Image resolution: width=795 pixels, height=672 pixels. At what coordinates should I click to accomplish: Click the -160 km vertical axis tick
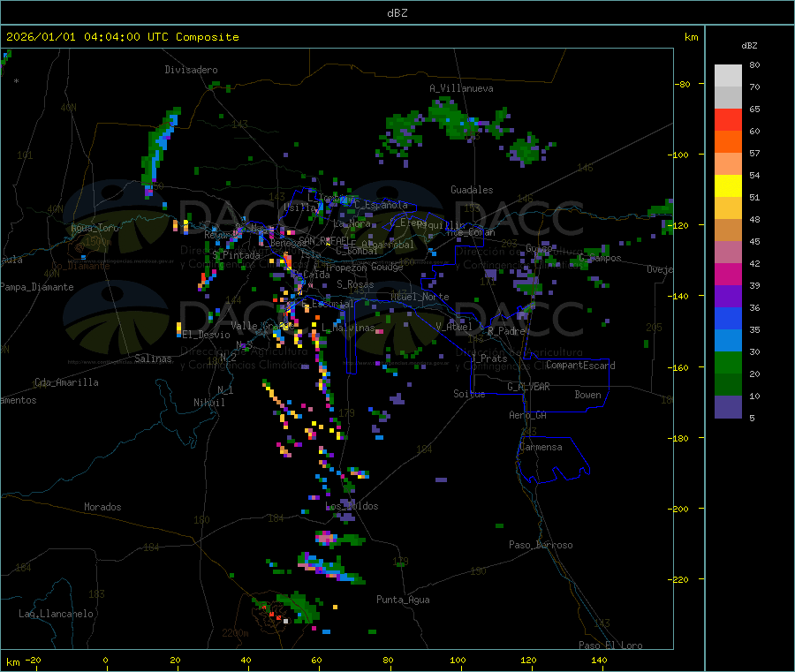(679, 367)
